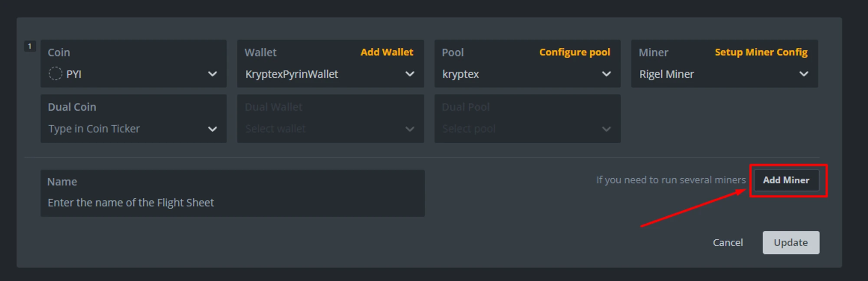The height and width of the screenshot is (281, 868).
Task: Click the miner number 1 badge
Action: 30,46
